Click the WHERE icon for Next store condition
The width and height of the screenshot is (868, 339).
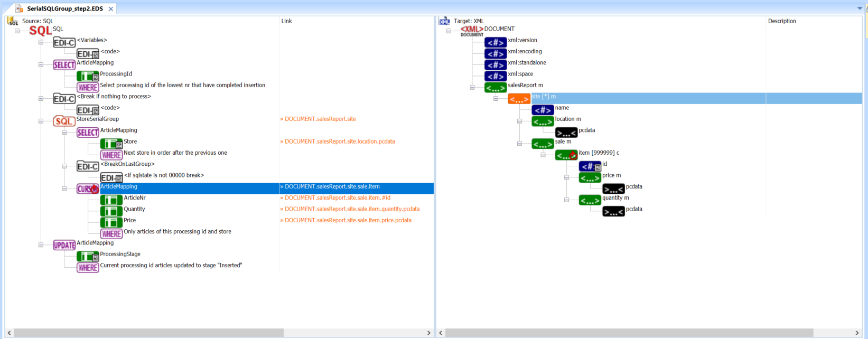[x=111, y=155]
